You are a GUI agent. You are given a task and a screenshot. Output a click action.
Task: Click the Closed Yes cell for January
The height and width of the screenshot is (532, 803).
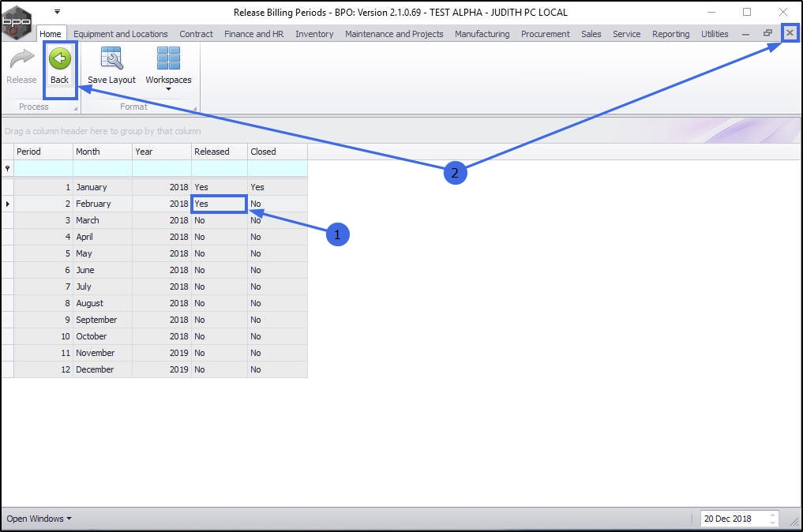[278, 187]
